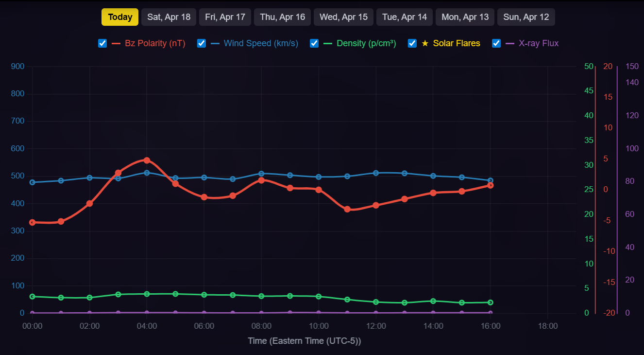Disable the X-ray Flux checkbox
The image size is (644, 355).
(496, 43)
